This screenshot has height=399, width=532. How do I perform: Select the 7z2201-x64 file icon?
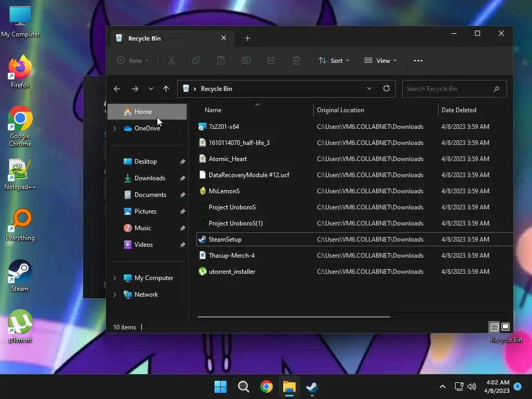click(x=202, y=127)
